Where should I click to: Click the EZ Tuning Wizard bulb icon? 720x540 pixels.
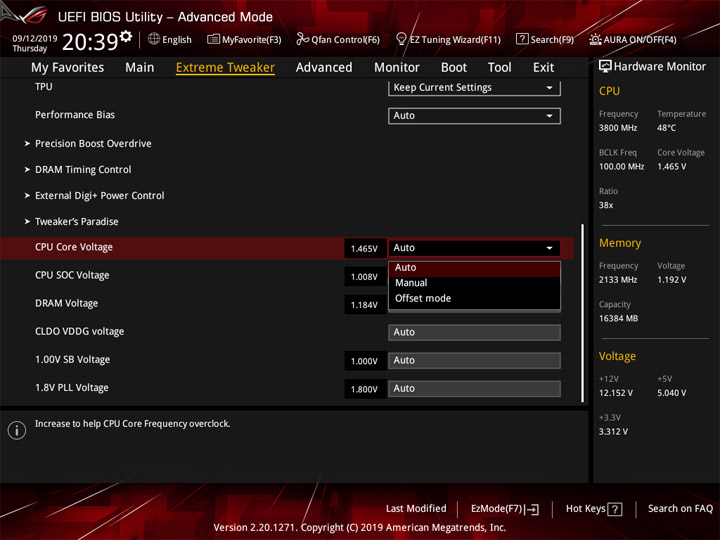point(401,39)
